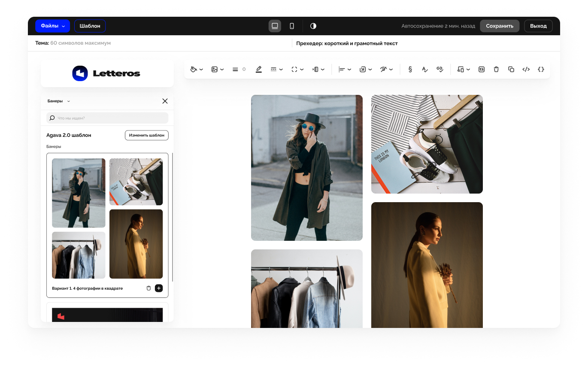Select the border color pen icon

coord(258,69)
